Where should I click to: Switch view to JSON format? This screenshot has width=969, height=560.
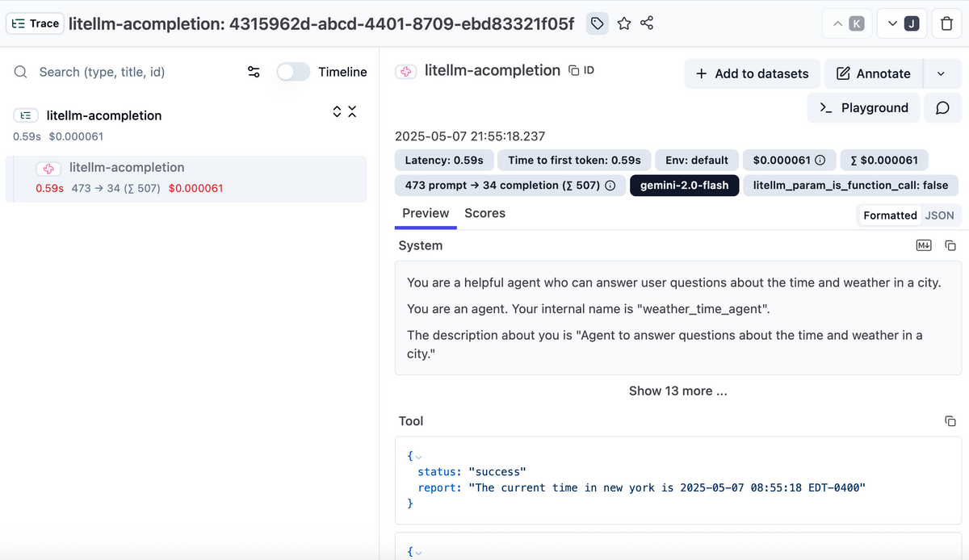[939, 215]
